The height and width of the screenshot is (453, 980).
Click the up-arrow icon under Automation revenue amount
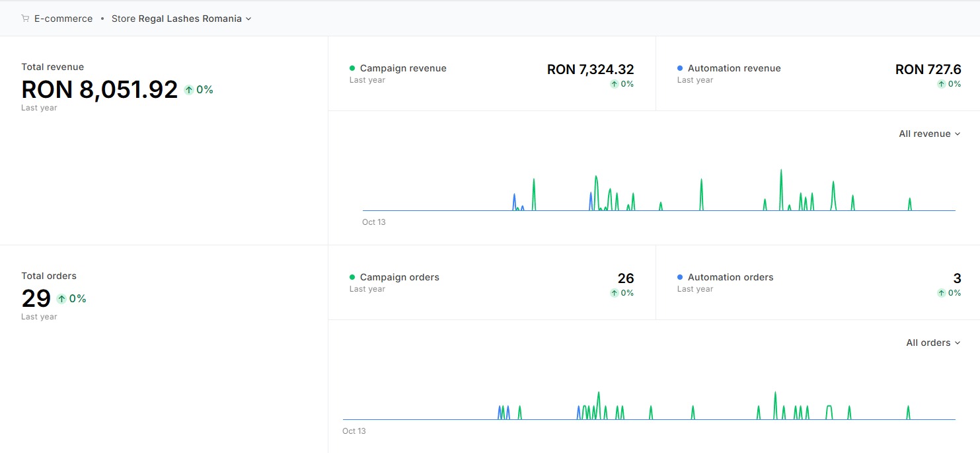click(942, 84)
